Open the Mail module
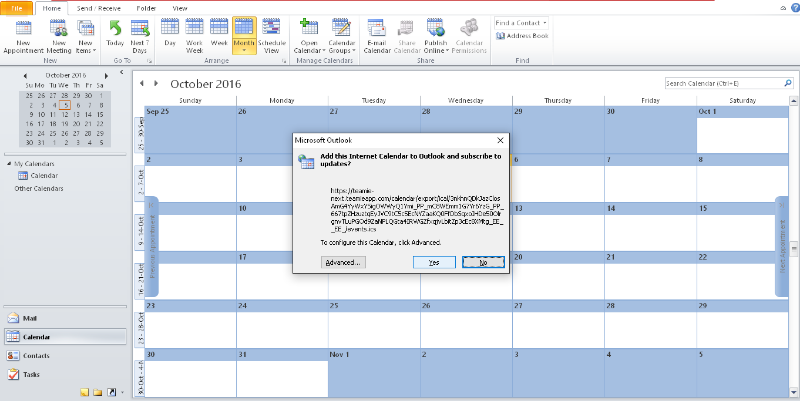Image resolution: width=800 pixels, height=401 pixels. point(65,318)
